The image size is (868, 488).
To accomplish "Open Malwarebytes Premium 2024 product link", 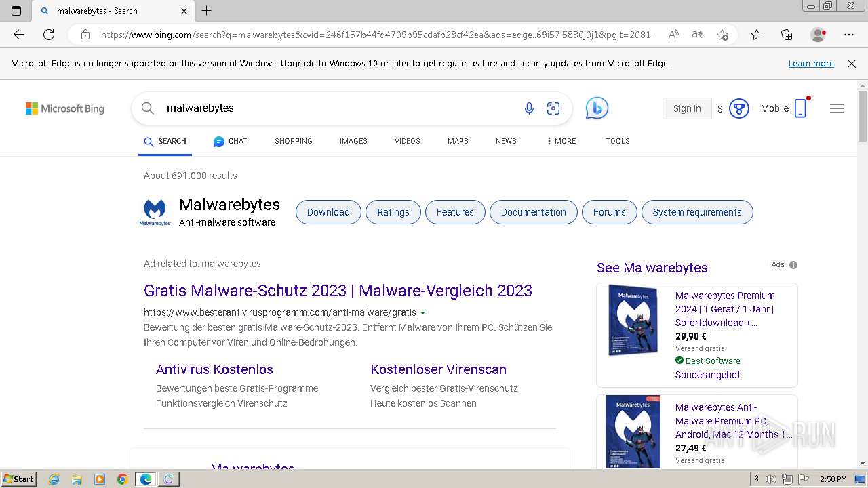I will pos(725,309).
